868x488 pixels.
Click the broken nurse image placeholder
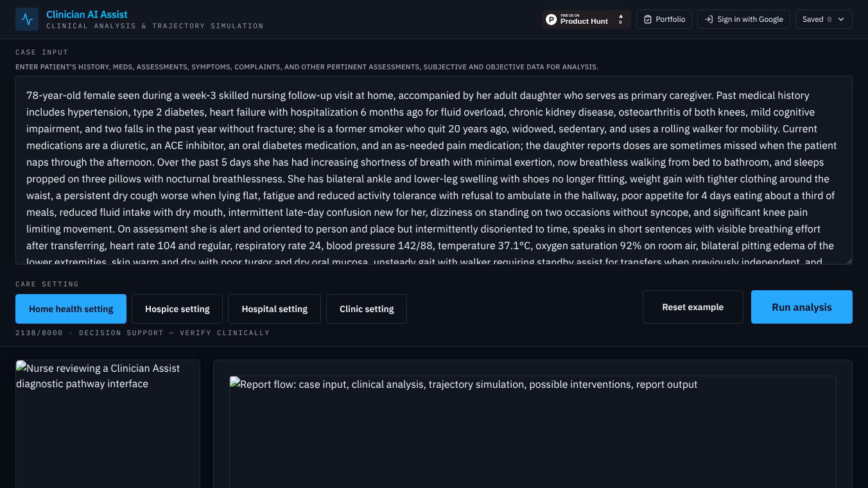[x=107, y=424]
